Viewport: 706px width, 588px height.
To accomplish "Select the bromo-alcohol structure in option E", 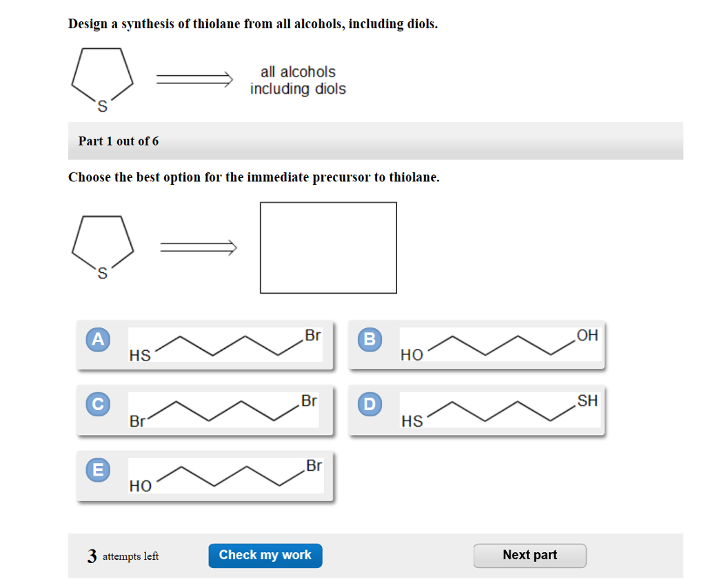I will click(x=224, y=476).
